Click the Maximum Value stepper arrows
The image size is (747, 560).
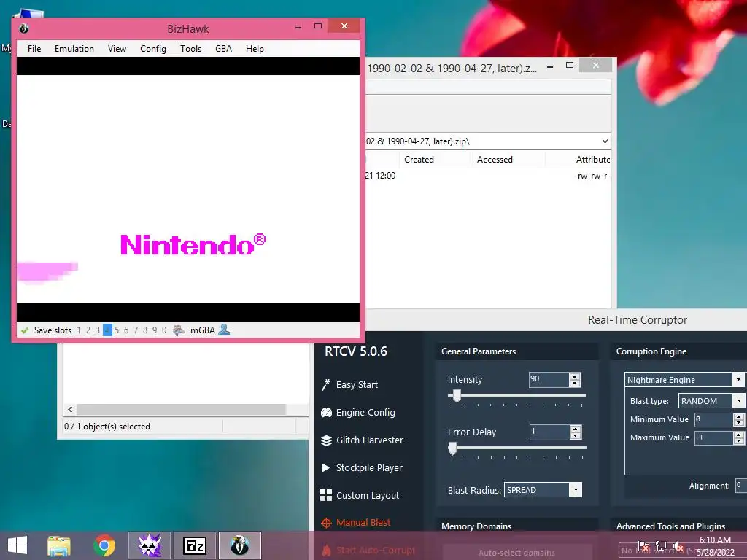739,437
